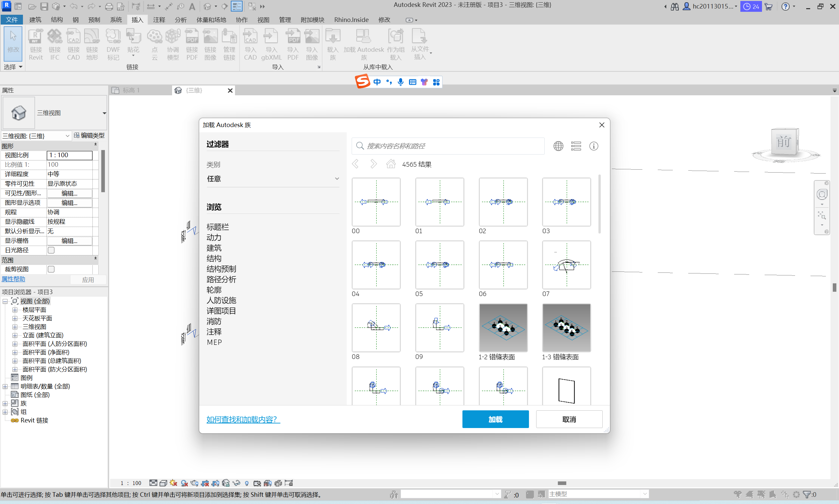839x504 pixels.
Task: Click the dialog results vertical scrollbar
Action: [599, 204]
